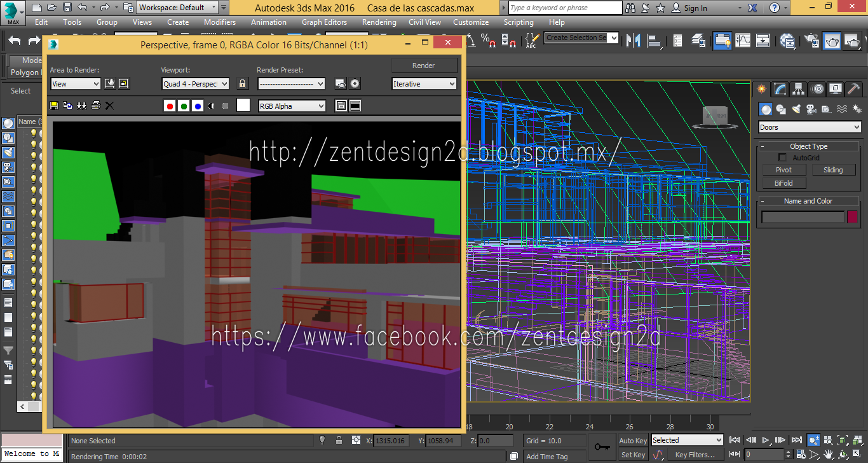
Task: Select the Shapes category icon
Action: coord(781,109)
